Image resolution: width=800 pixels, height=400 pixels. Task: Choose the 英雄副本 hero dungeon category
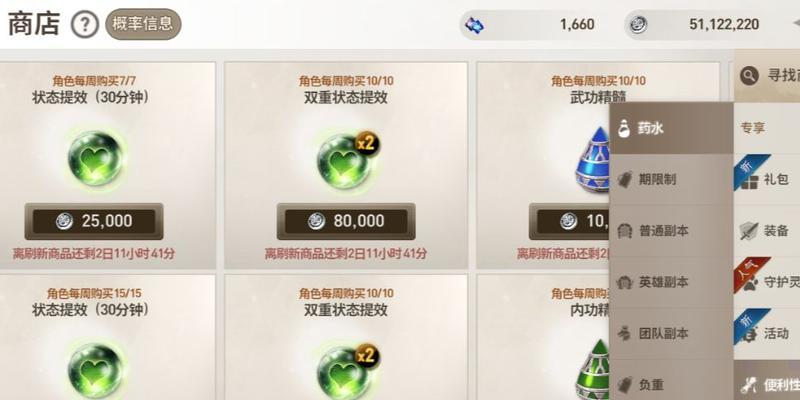(x=671, y=282)
